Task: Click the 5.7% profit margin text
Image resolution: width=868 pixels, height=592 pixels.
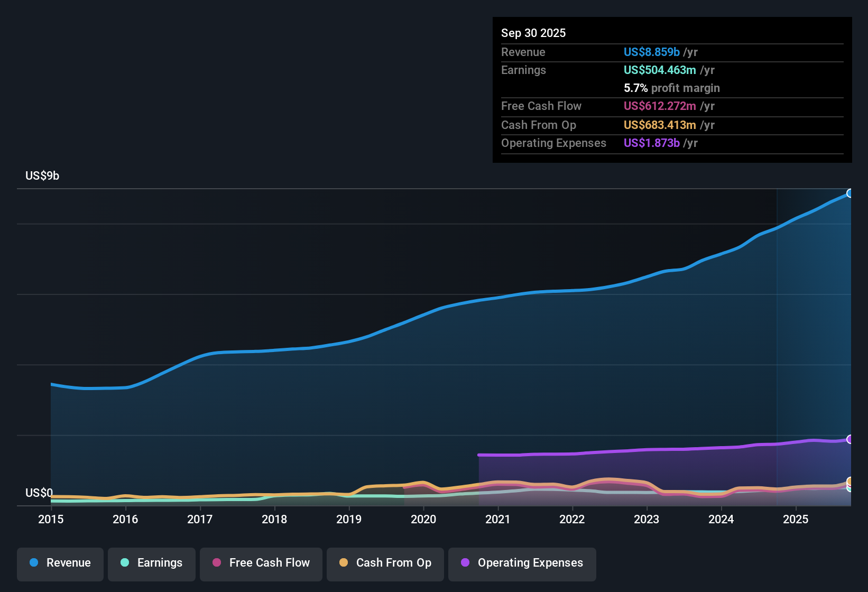Action: pos(672,88)
